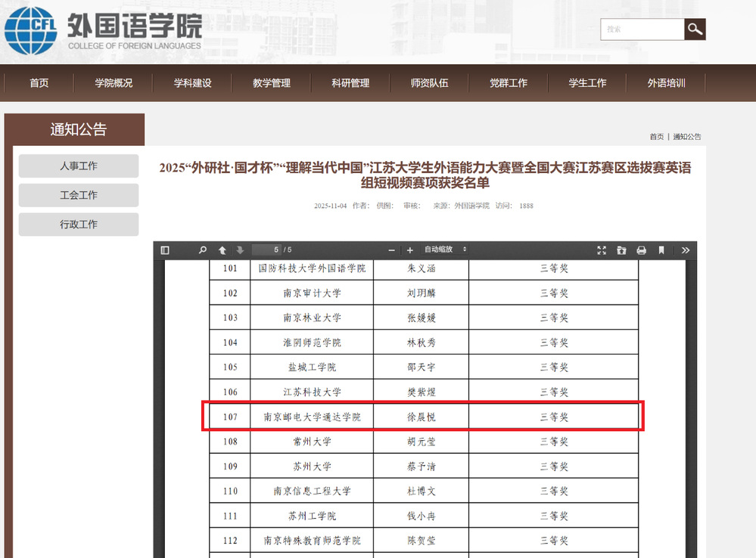This screenshot has width=756, height=558.
Task: Select 人事工作 in the sidebar
Action: click(x=79, y=166)
